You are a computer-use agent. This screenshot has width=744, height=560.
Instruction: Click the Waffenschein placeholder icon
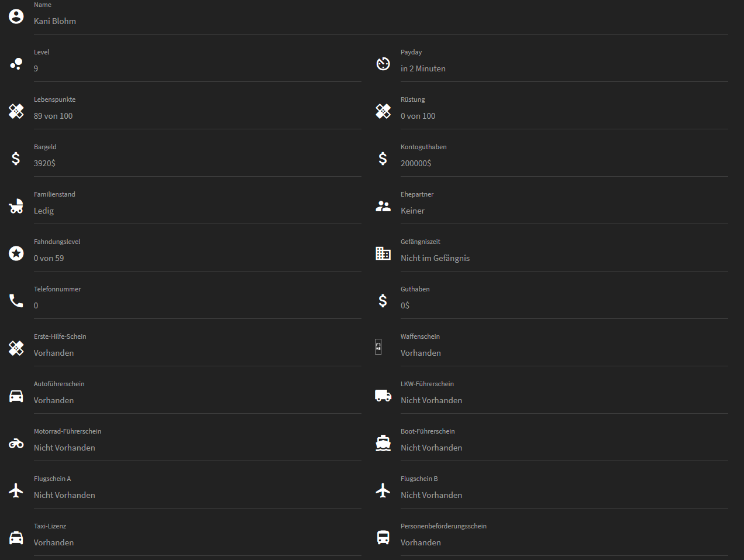pyautogui.click(x=378, y=347)
